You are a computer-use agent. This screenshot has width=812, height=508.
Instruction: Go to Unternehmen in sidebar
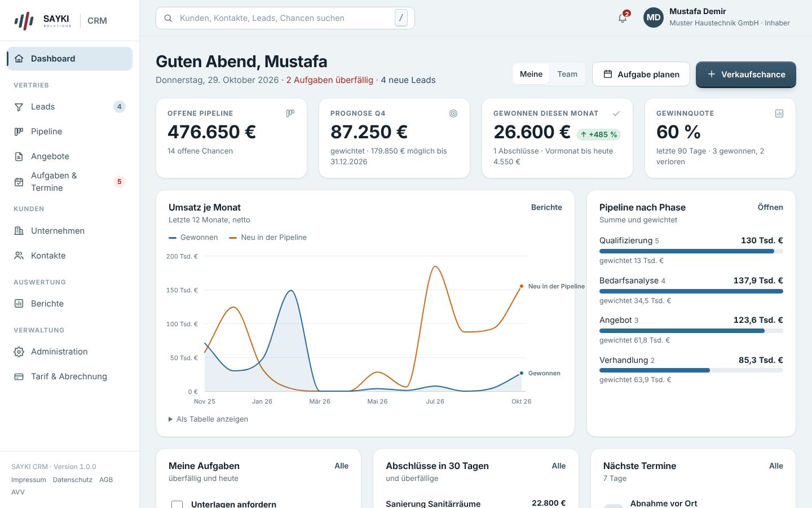(69, 231)
